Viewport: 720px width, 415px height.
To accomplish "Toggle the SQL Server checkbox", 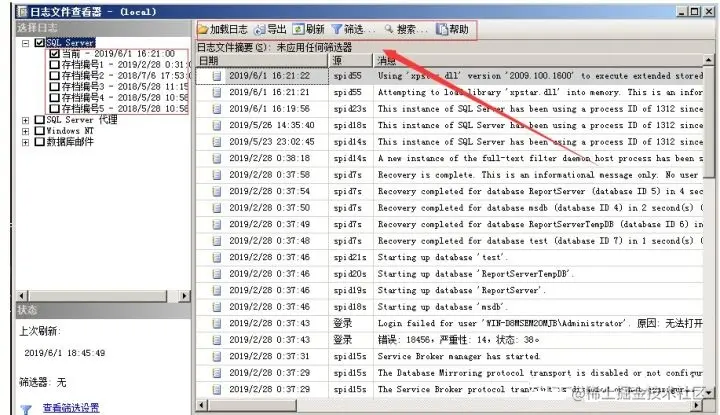I will [39, 43].
